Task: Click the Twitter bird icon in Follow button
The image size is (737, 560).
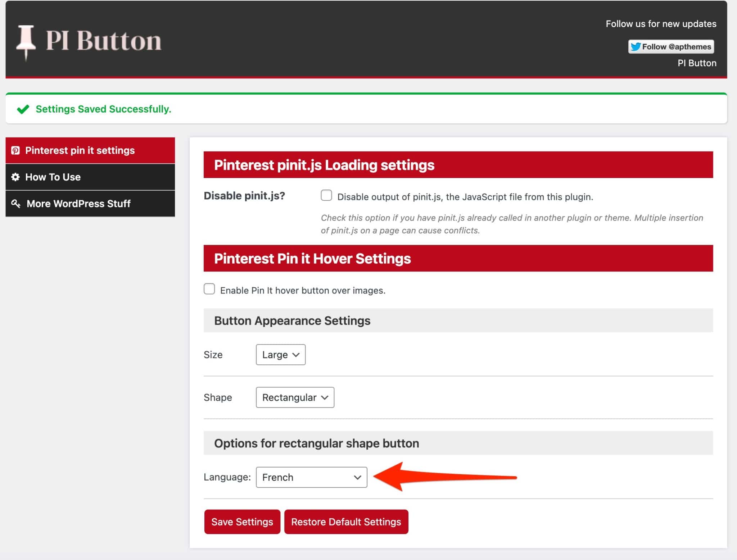Action: tap(636, 47)
